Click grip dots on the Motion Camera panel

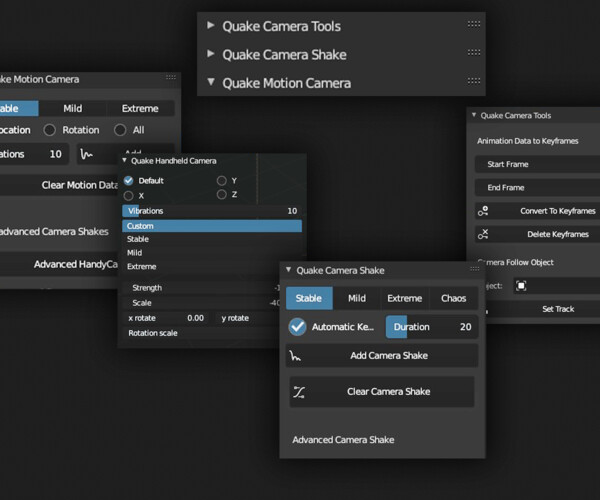(171, 77)
